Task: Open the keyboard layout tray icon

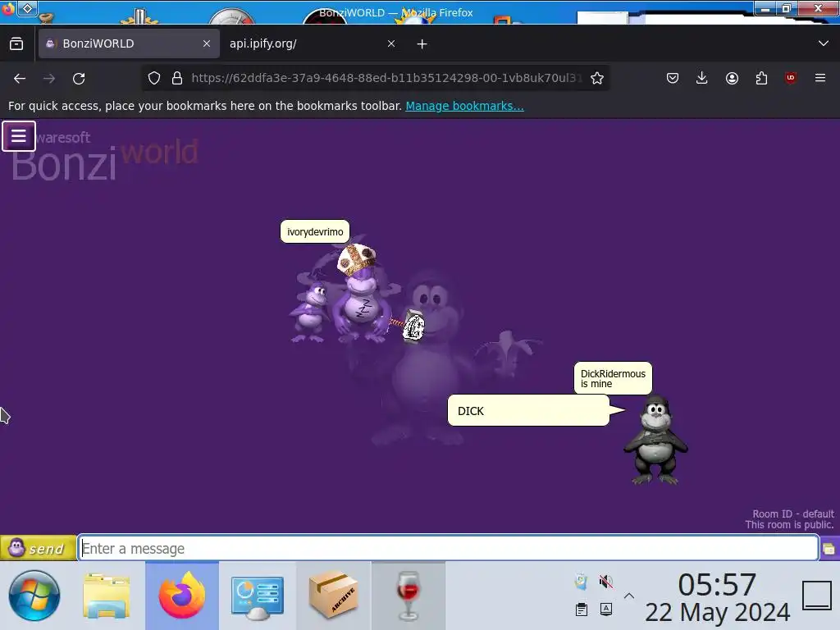Action: [x=606, y=609]
